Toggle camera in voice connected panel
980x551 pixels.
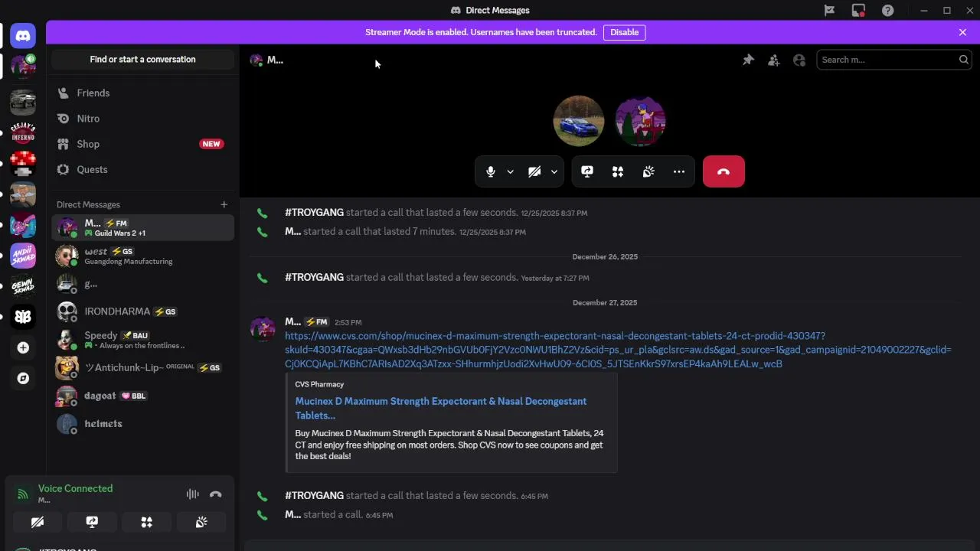tap(38, 522)
